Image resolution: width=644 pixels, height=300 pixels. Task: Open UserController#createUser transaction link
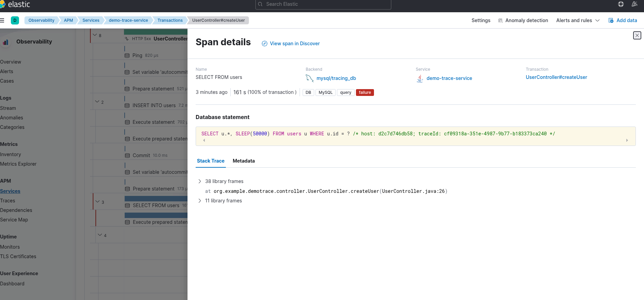[556, 77]
